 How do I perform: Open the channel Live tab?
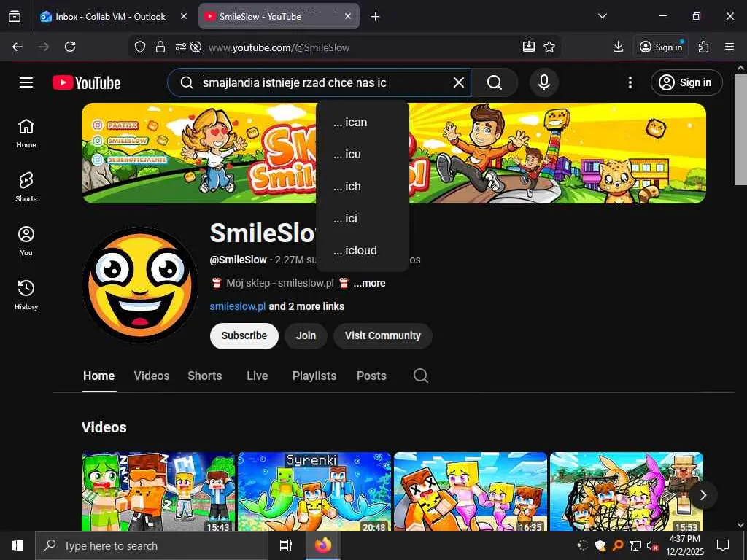[258, 376]
